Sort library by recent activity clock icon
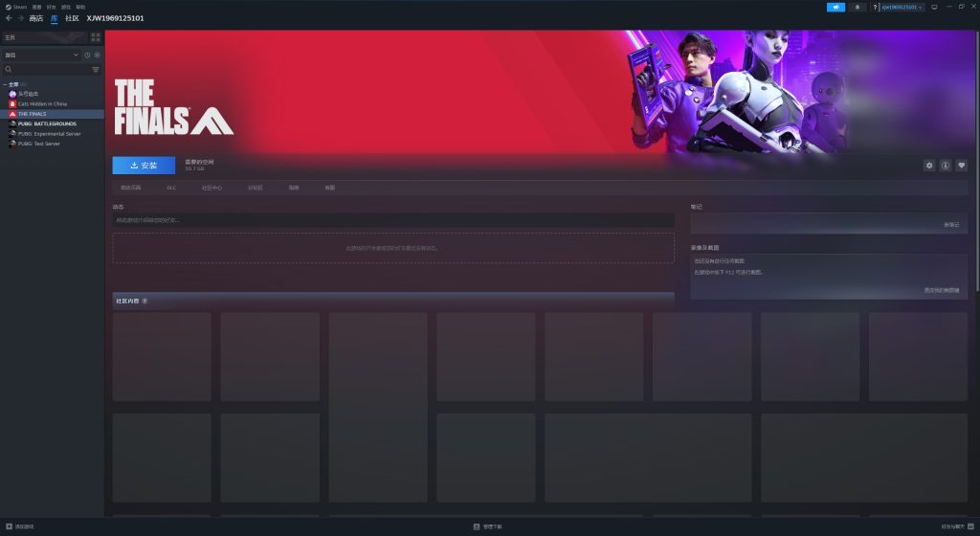The image size is (980, 536). (87, 55)
